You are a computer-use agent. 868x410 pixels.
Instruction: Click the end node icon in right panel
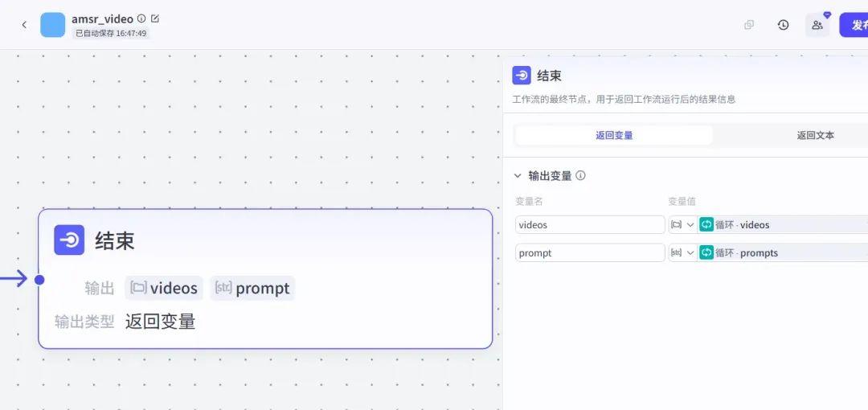pos(522,76)
